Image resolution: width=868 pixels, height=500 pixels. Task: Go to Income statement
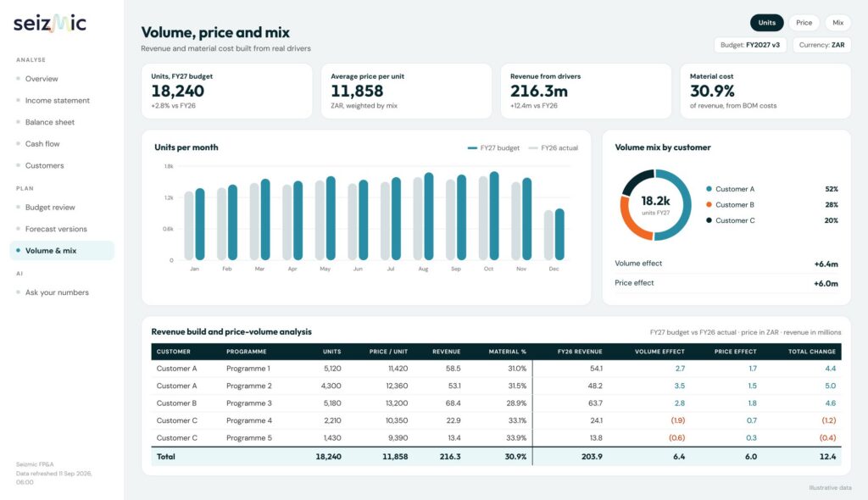click(x=57, y=100)
